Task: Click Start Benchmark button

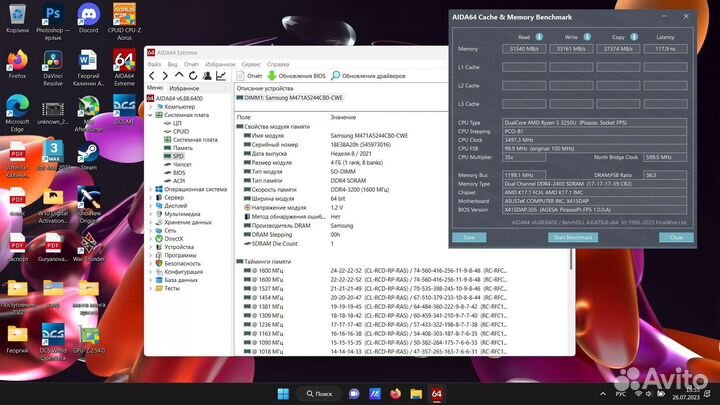Action: coord(573,237)
